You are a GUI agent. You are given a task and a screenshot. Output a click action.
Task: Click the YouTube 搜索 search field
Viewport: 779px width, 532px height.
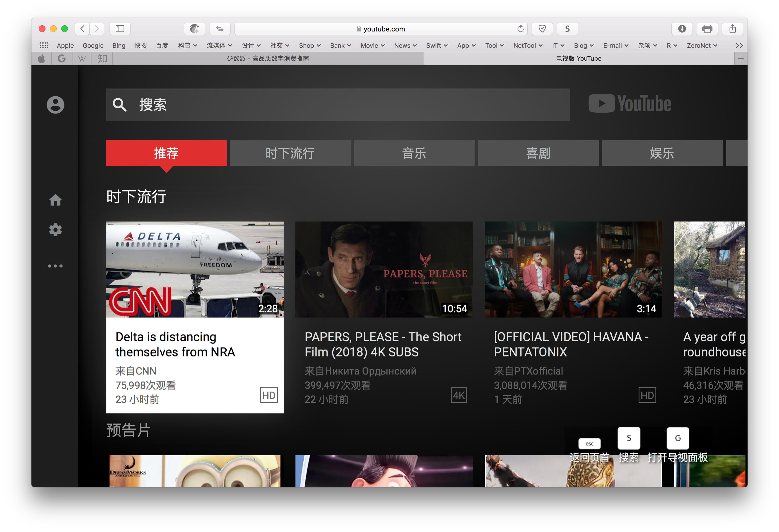tap(338, 105)
